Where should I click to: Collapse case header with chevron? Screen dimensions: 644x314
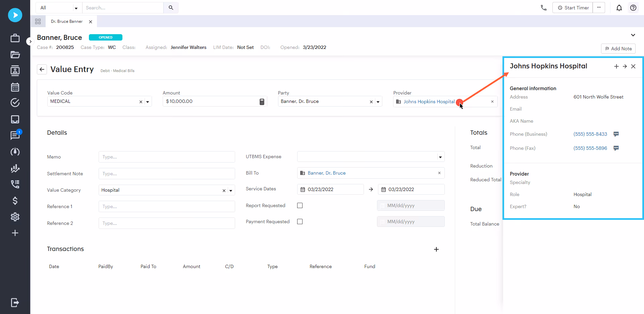coord(633,35)
